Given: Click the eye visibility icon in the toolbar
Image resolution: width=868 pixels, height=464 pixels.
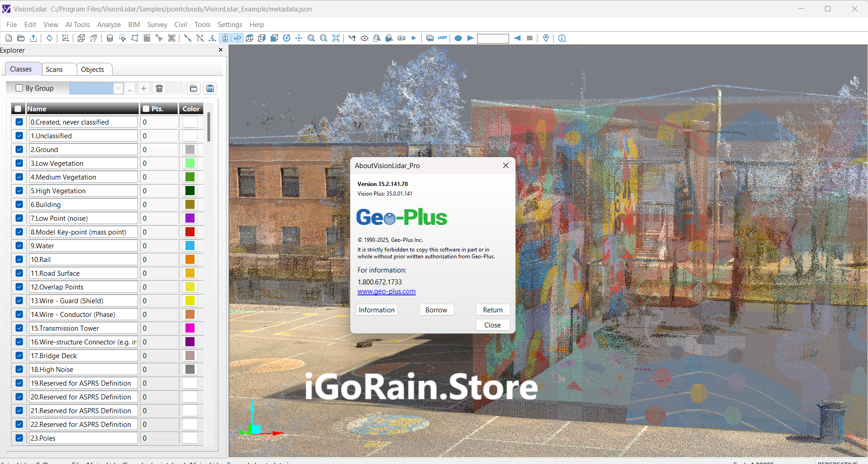Looking at the screenshot, I should (364, 38).
